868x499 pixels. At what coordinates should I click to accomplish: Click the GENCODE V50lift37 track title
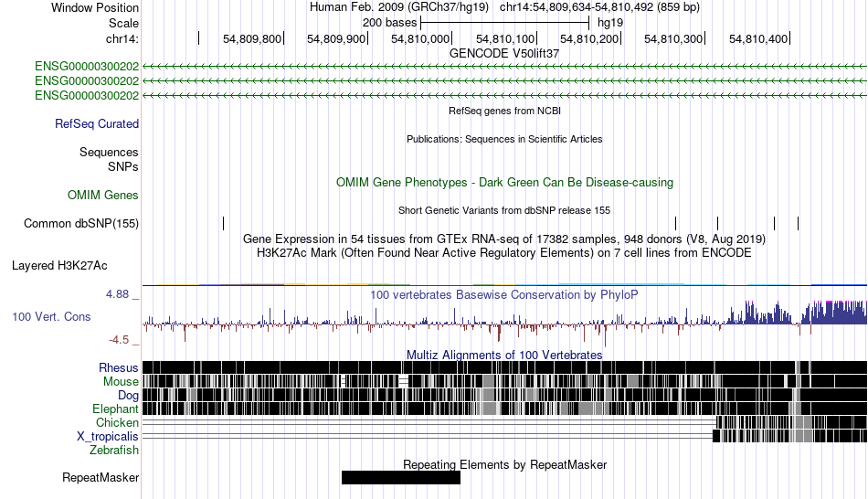point(504,54)
